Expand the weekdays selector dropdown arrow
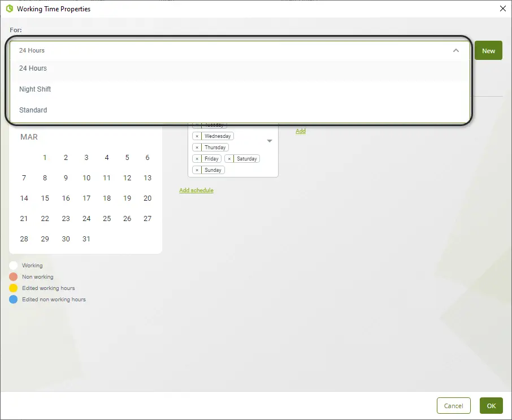The width and height of the screenshot is (512, 420). [270, 141]
